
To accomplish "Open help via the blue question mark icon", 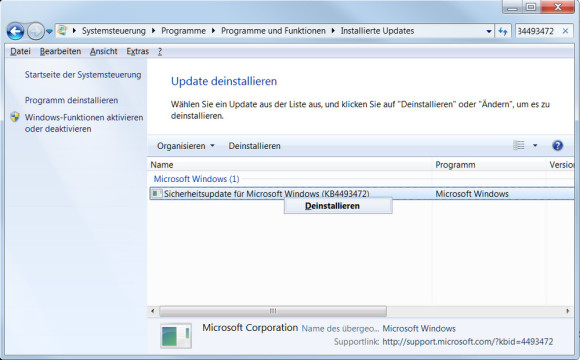I will (557, 145).
